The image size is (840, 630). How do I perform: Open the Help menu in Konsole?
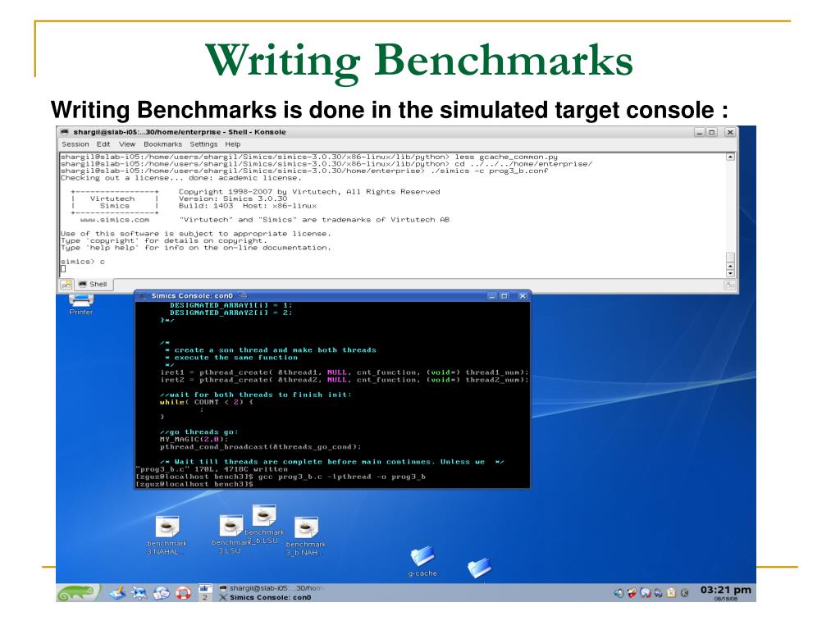[x=232, y=144]
